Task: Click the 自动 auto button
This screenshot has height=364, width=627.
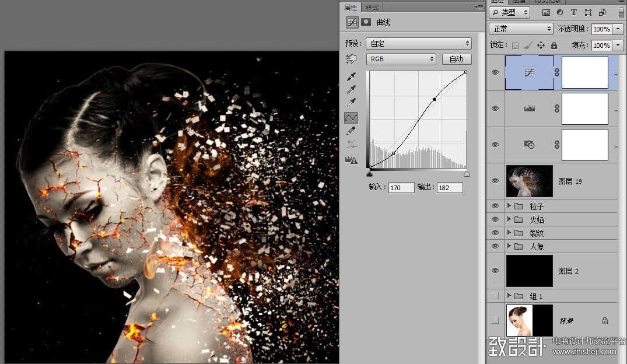Action: 457,59
